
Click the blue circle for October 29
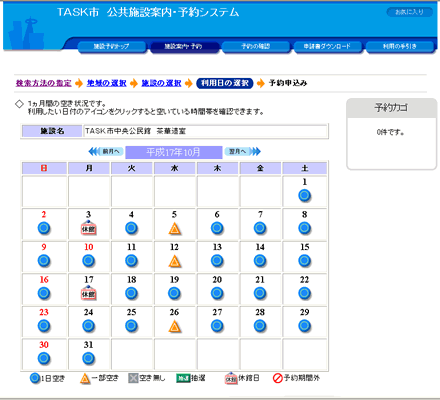tap(304, 326)
